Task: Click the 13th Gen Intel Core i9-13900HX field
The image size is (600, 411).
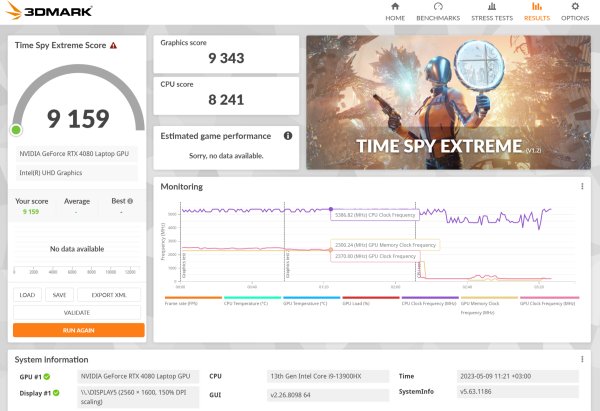Action: pyautogui.click(x=328, y=376)
